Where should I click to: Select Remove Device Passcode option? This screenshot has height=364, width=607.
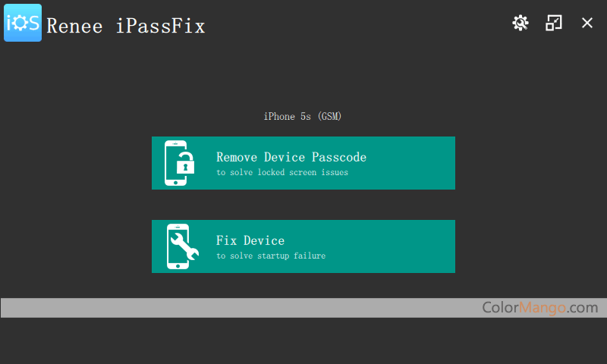click(303, 163)
